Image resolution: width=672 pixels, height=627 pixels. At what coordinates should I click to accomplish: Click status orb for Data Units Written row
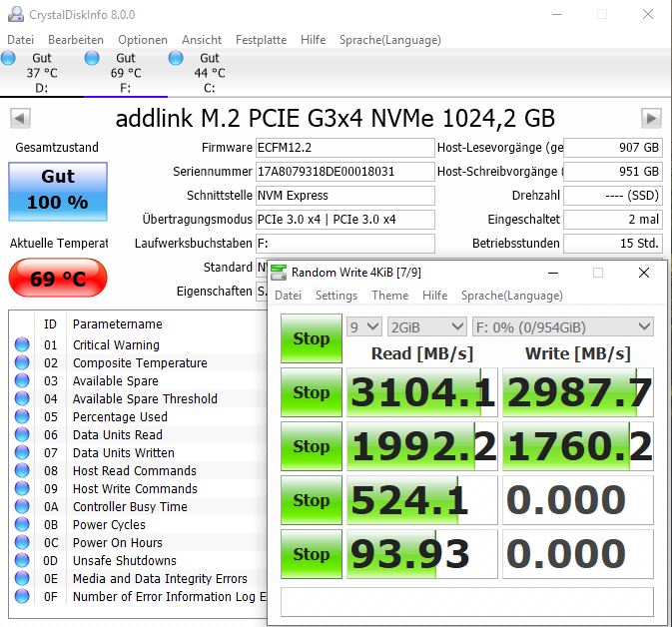pos(22,452)
